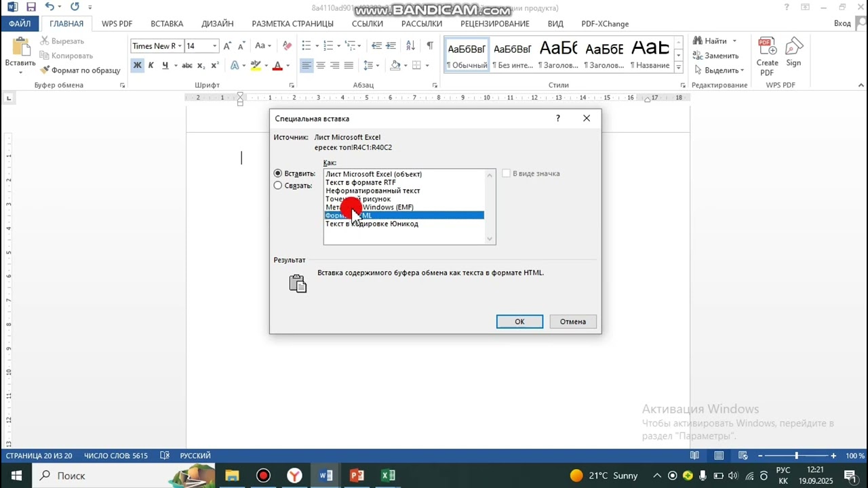Select 'Текст в кодировке Юникод' in the list
Viewport: 868px width, 488px height.
coord(372,224)
